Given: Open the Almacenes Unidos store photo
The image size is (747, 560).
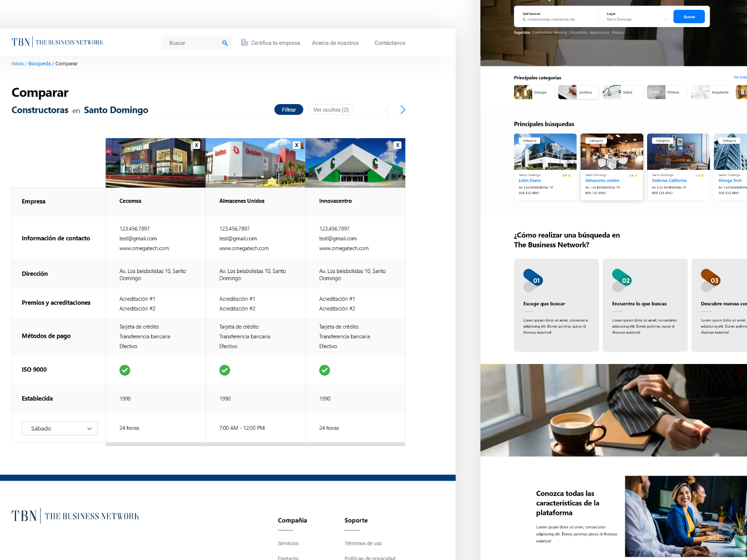Looking at the screenshot, I should (255, 163).
